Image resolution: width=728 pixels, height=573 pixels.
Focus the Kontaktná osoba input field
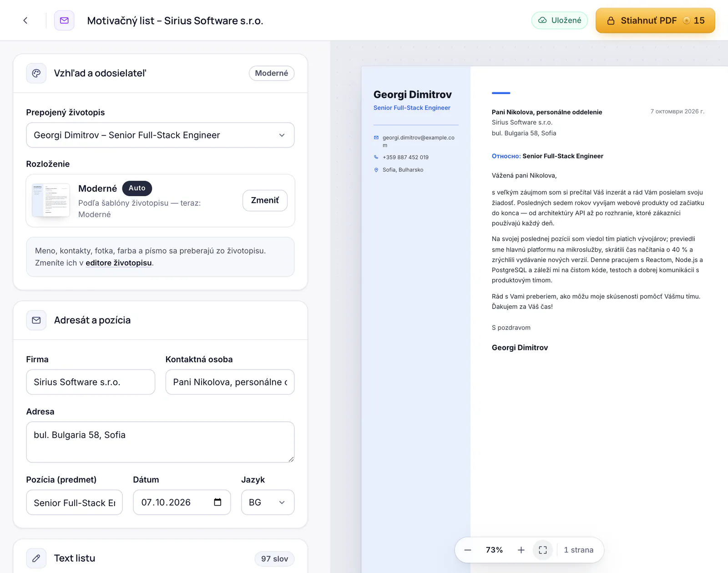coord(230,382)
